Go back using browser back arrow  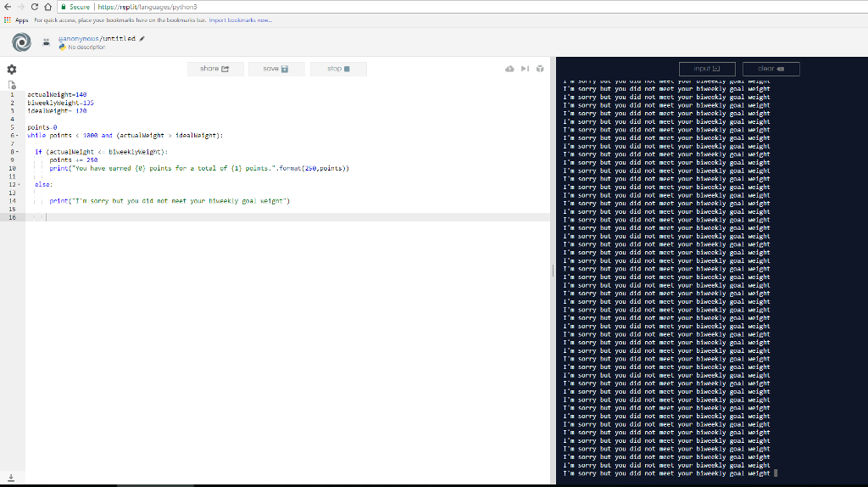8,7
